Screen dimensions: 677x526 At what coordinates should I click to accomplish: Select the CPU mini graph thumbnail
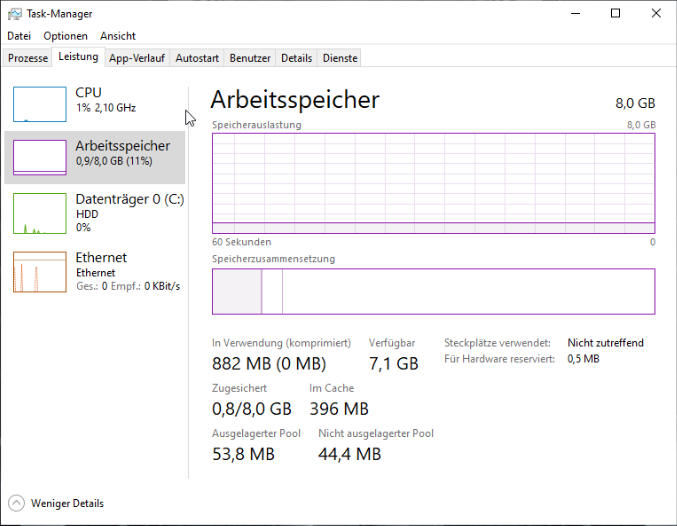39,103
